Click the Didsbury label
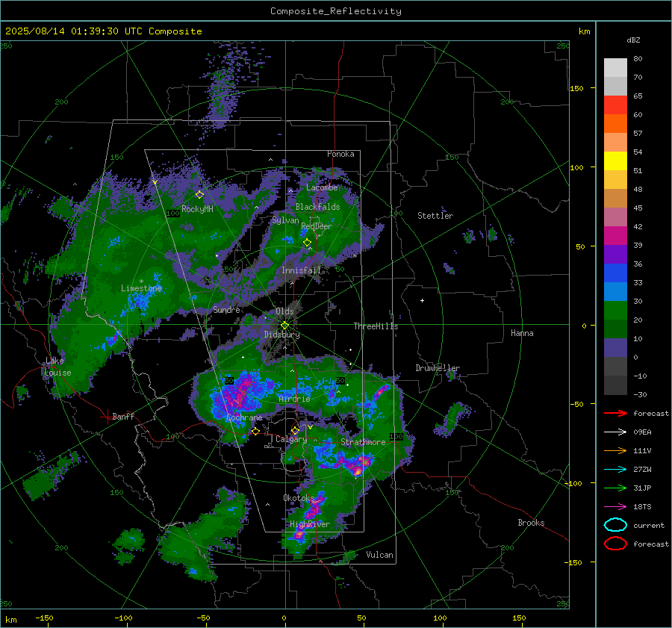Image resolution: width=672 pixels, height=628 pixels. coord(281,335)
